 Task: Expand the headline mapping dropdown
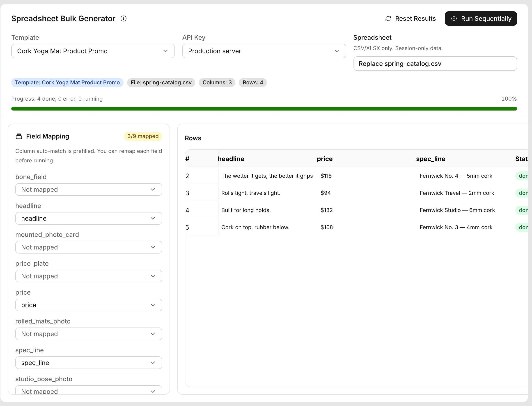coord(89,219)
